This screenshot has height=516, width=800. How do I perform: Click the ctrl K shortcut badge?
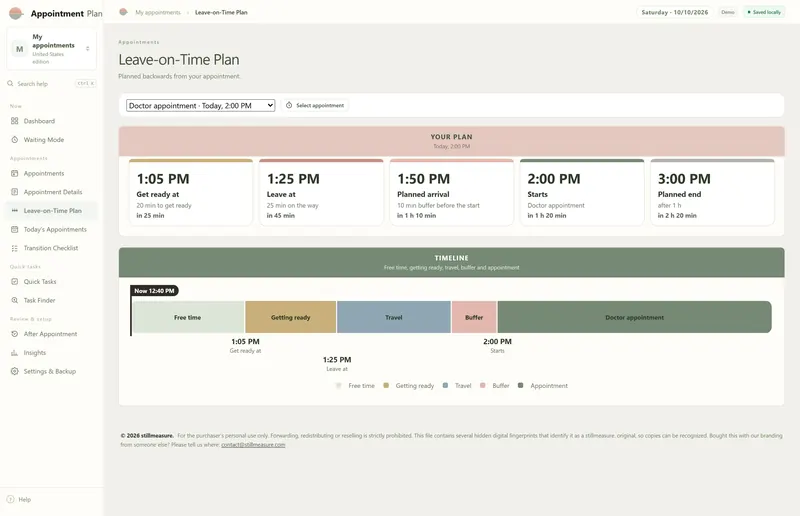85,83
